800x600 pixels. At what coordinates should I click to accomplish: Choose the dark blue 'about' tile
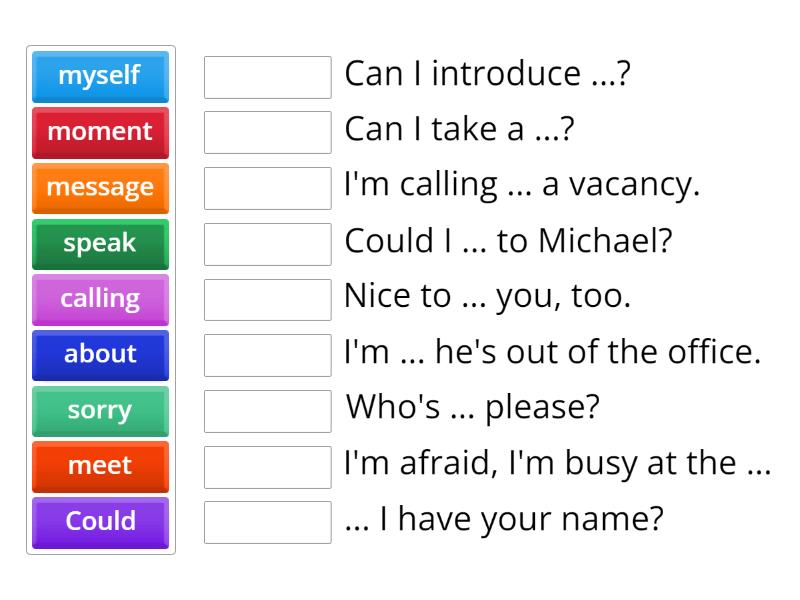(100, 354)
